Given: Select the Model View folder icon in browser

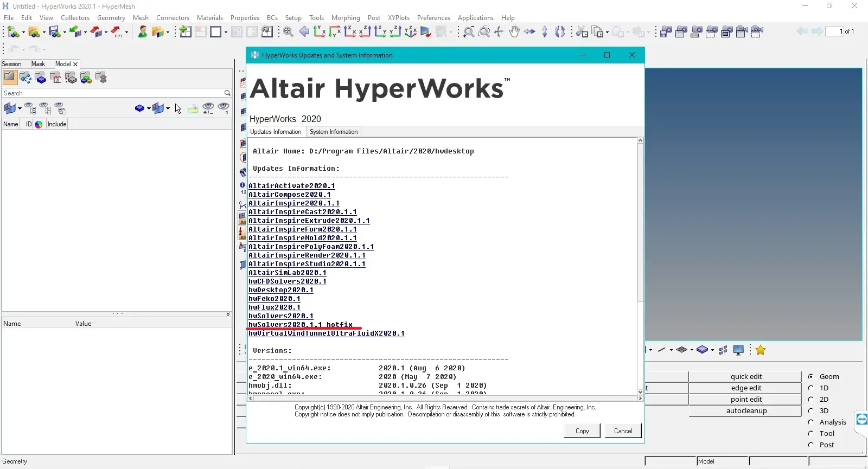Looking at the screenshot, I should tap(10, 78).
